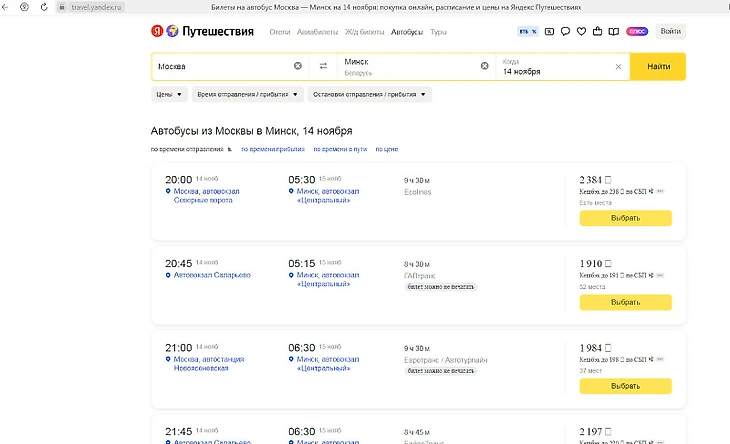Image resolution: width=730 pixels, height=444 pixels.
Task: Open the Ж/д билеты section
Action: pos(365,32)
